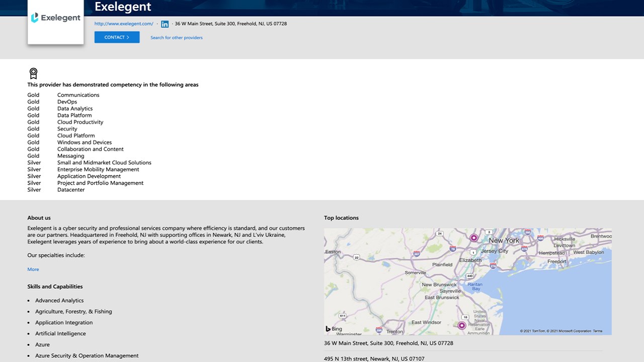
Task: Click the 'Top locations' heading
Action: coord(341,218)
